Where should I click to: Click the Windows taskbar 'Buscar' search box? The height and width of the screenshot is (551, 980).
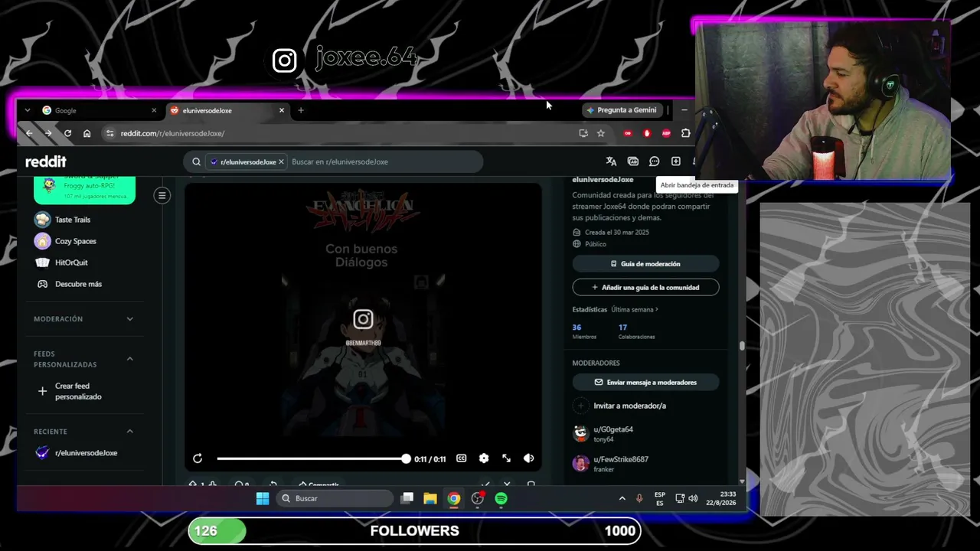point(334,498)
